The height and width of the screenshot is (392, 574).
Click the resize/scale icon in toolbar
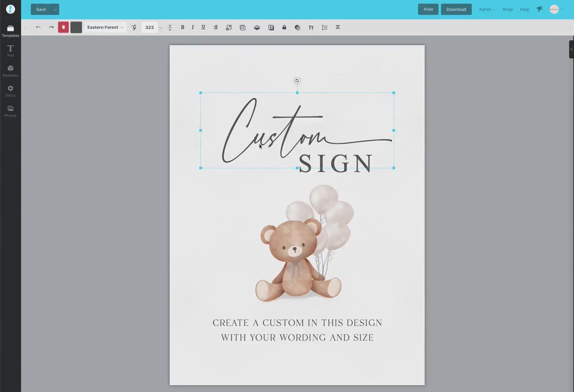229,27
